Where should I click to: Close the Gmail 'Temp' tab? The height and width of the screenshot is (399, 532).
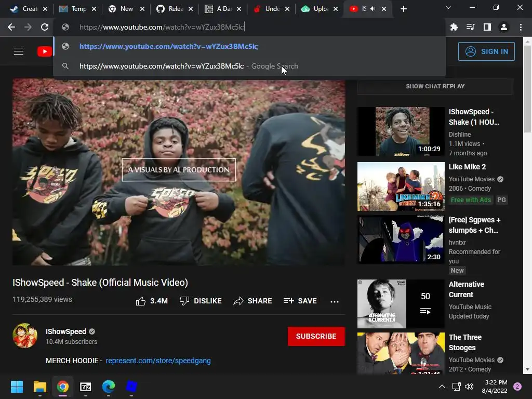[x=94, y=9]
